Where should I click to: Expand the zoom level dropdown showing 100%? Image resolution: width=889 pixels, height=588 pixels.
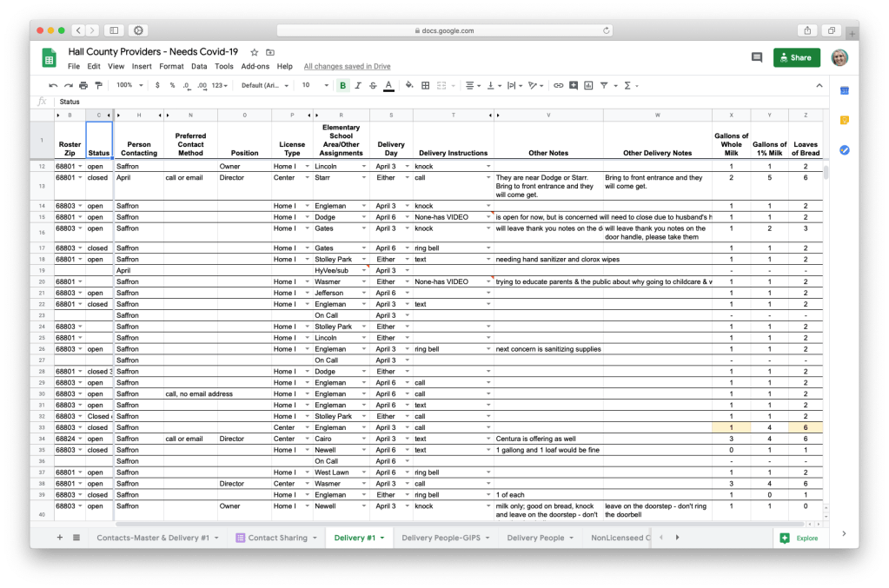pos(128,85)
